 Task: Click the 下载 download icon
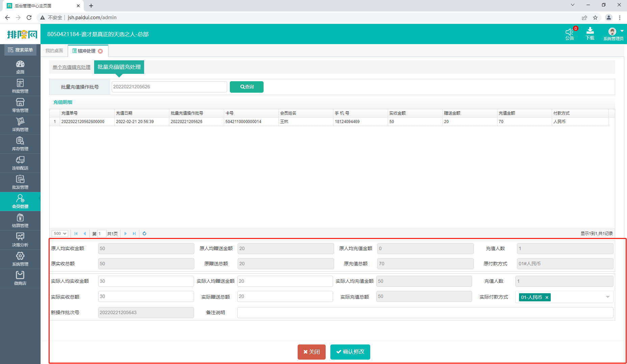point(590,34)
